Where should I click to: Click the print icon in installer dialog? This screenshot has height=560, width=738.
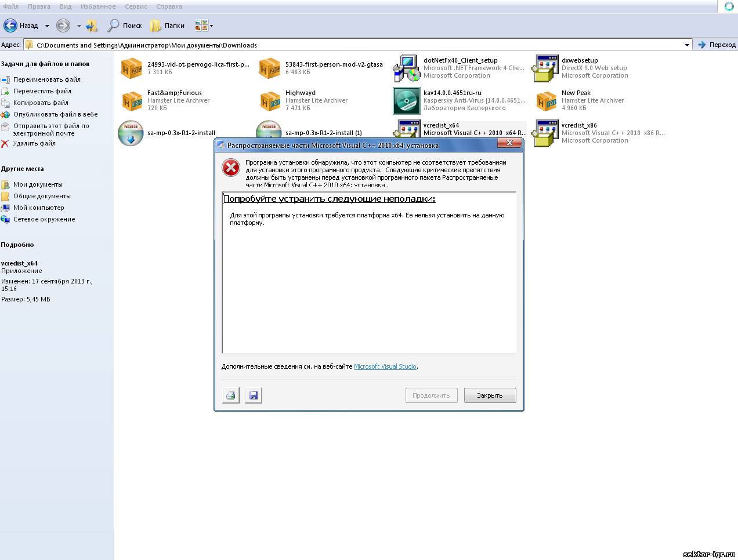231,395
